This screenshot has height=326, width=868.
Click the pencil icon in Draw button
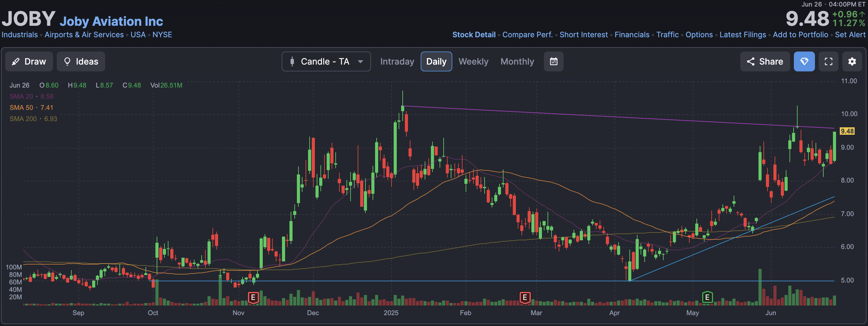point(16,61)
